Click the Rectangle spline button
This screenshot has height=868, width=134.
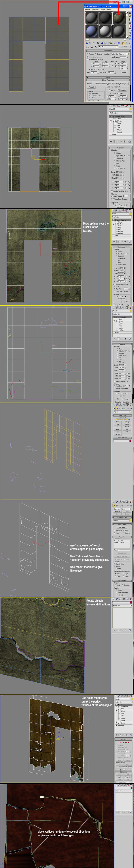click(127, 421)
